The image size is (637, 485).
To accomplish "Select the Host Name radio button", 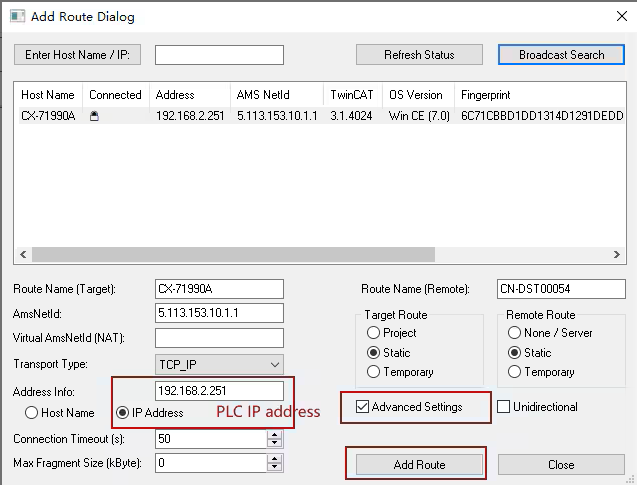I will point(32,412).
